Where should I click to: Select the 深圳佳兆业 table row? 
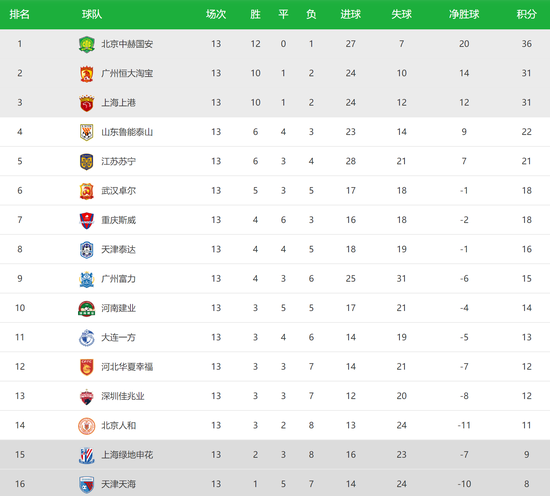(x=275, y=396)
